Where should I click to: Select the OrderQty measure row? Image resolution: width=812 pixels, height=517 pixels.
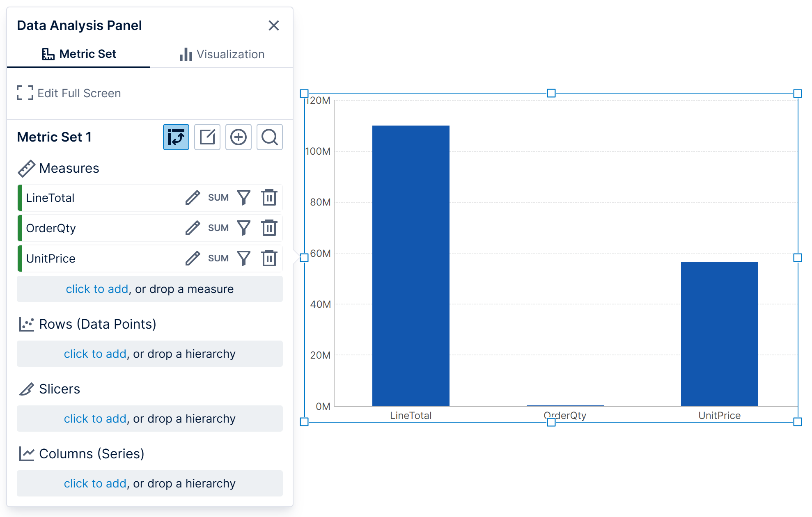tap(150, 228)
